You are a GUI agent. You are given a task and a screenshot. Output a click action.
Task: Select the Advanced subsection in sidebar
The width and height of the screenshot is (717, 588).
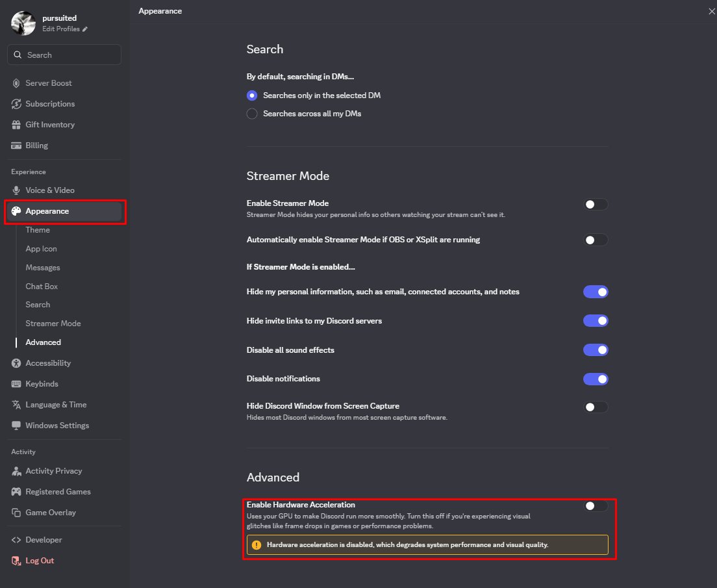43,342
